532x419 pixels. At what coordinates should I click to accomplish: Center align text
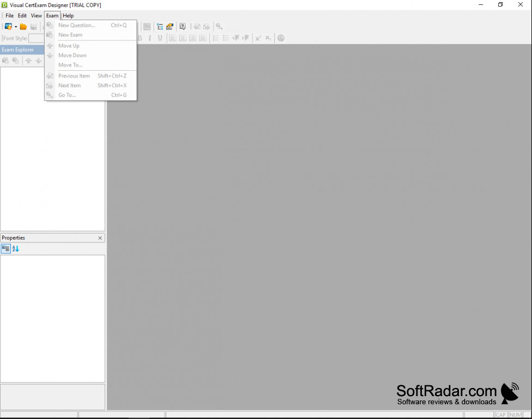[183, 38]
